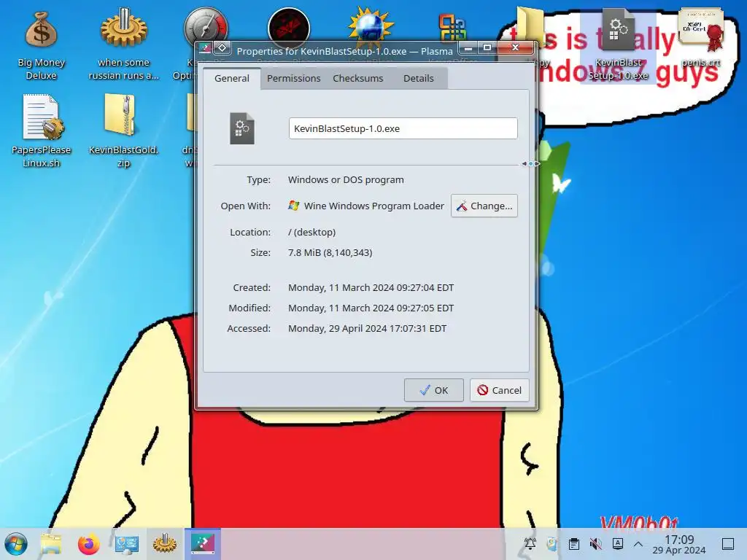Click the active Plasma properties taskbar entry
The image size is (747, 560).
pyautogui.click(x=203, y=544)
